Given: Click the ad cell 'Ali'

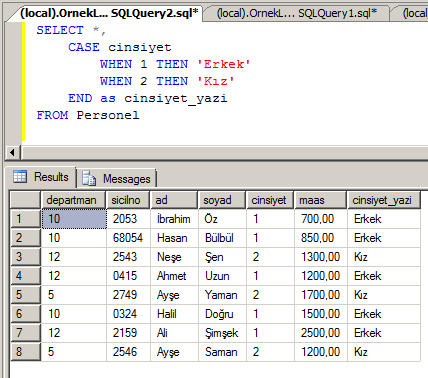Looking at the screenshot, I should (174, 333).
